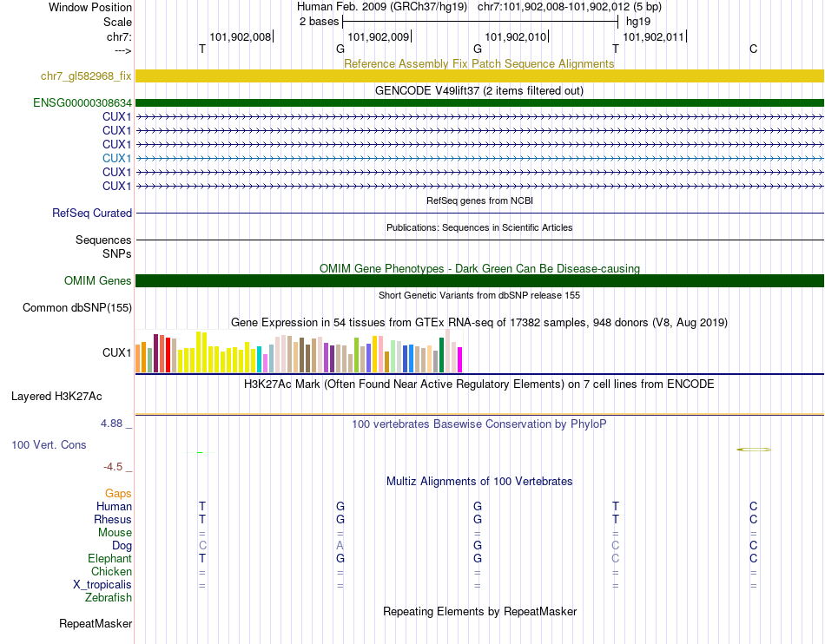
Task: Click the Gaps label
Action: point(118,493)
